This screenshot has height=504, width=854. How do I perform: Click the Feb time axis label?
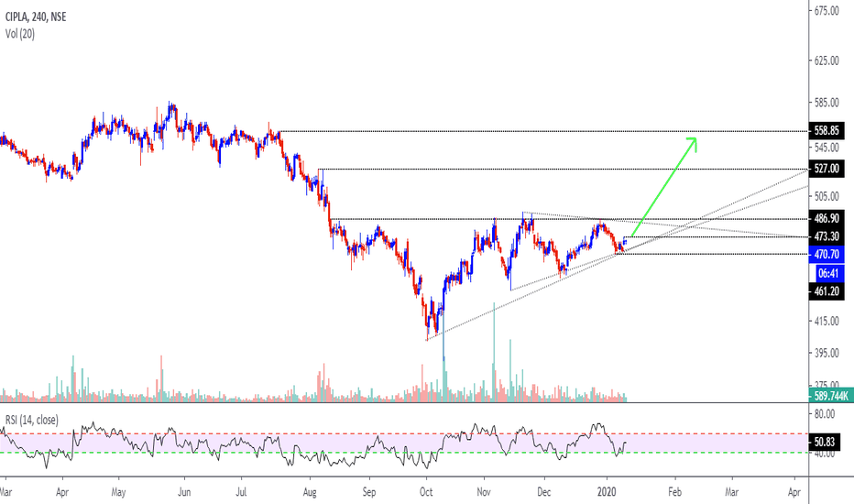674,492
